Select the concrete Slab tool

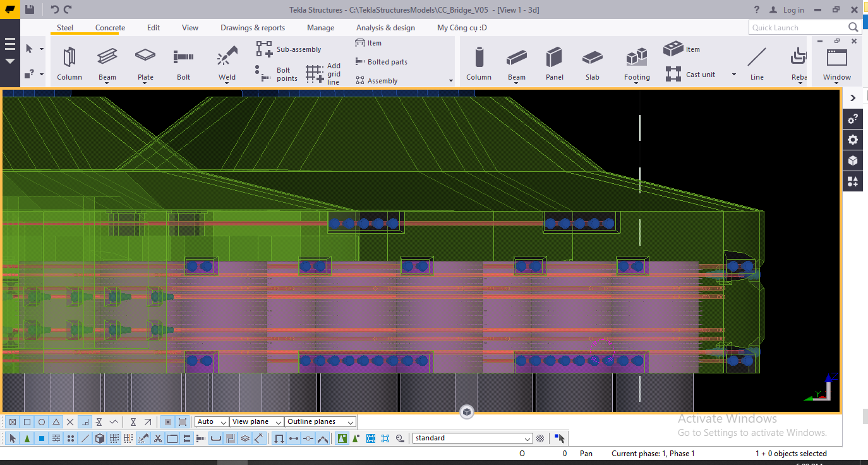pyautogui.click(x=592, y=58)
